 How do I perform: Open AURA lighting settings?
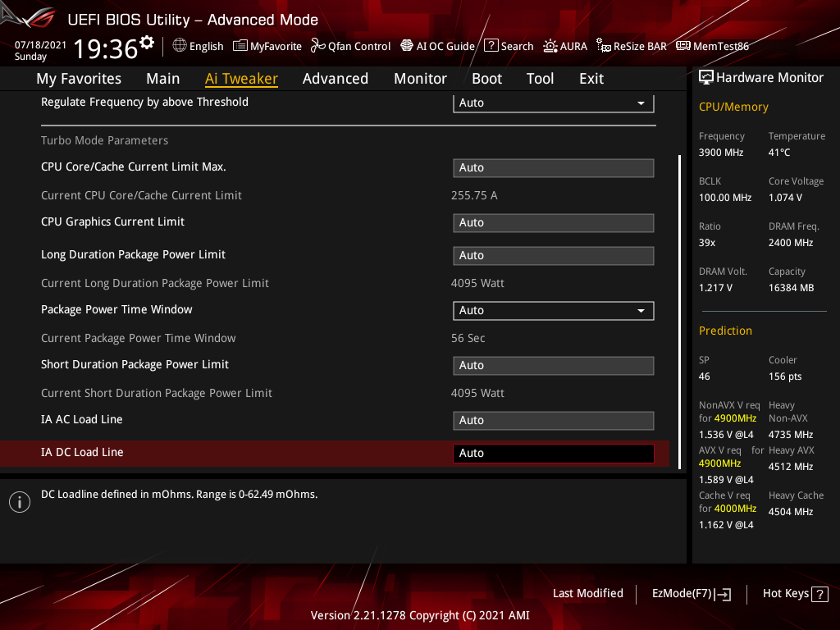point(565,46)
